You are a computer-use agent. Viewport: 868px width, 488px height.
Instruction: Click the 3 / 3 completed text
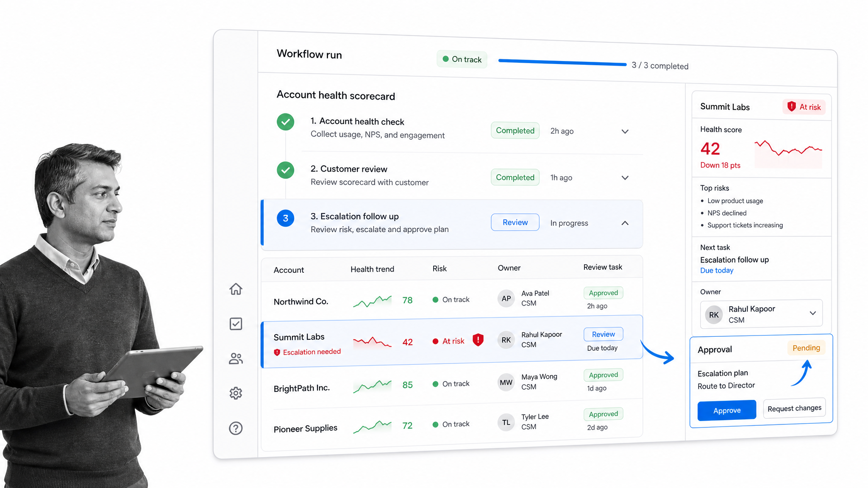point(660,66)
